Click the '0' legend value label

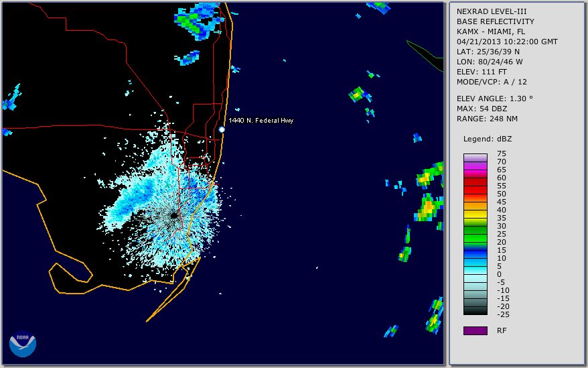(x=499, y=275)
